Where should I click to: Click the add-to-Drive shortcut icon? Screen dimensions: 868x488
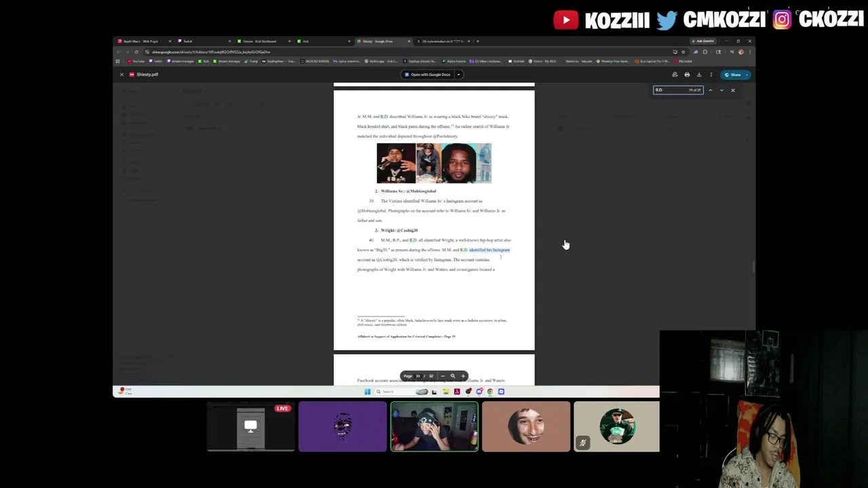click(x=675, y=75)
